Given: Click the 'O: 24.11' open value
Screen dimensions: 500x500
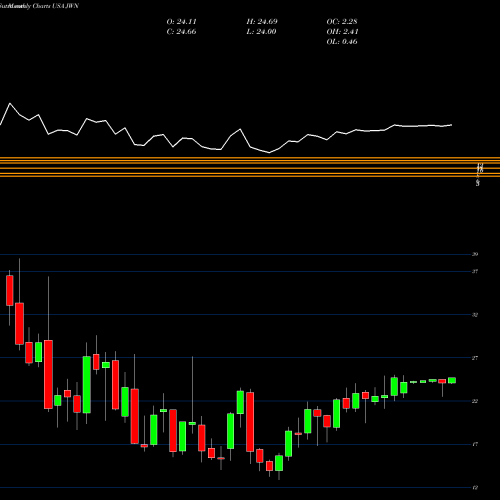Looking at the screenshot, I should [x=181, y=22].
